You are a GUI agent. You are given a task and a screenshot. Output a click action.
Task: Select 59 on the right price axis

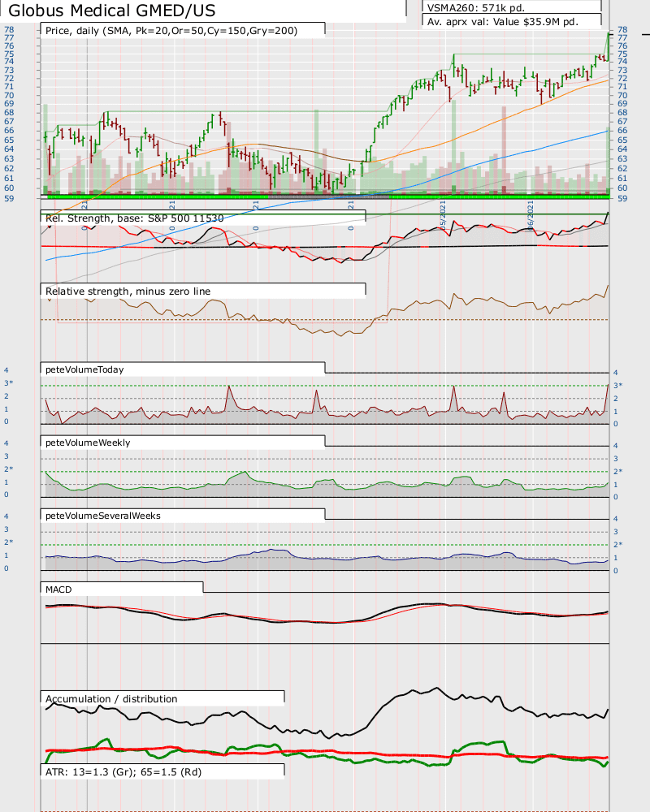[622, 198]
